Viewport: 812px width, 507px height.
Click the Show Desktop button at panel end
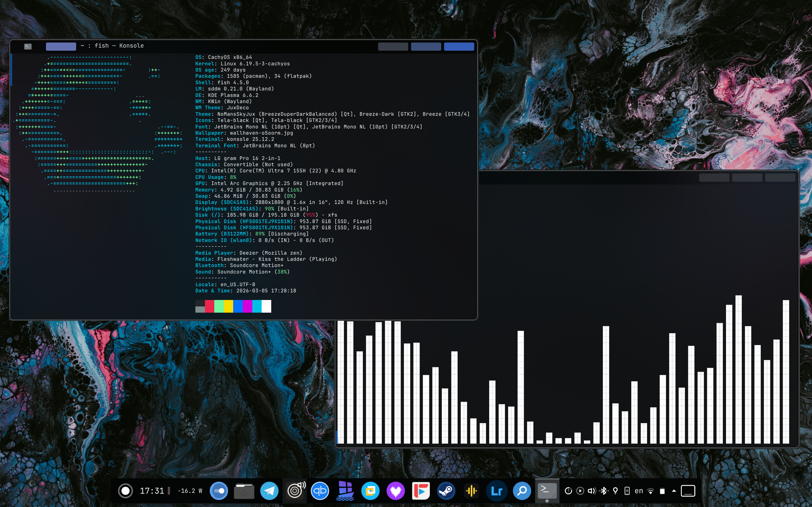click(x=688, y=491)
